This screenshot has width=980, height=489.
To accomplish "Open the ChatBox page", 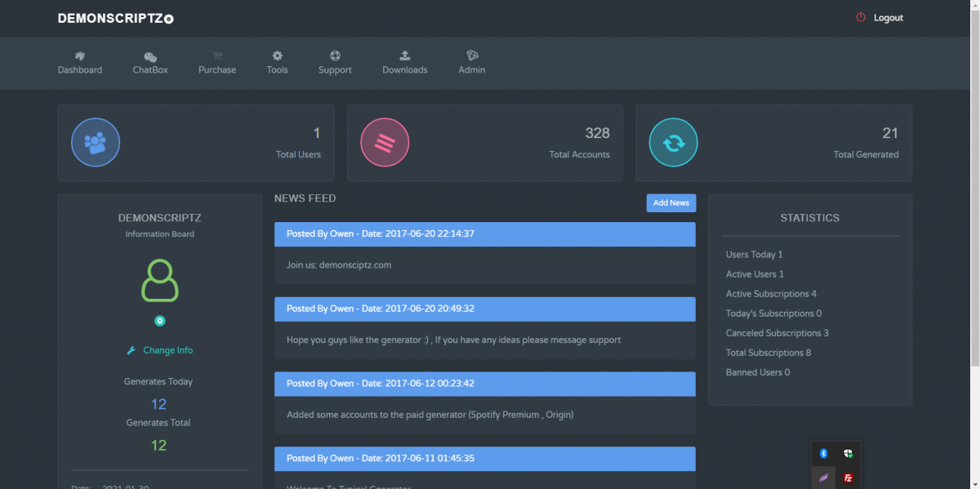I will pos(150,63).
